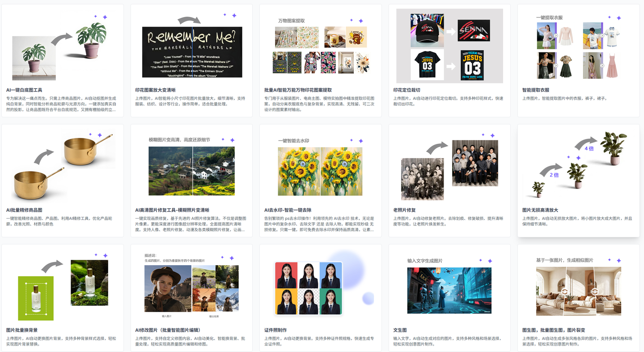Open the living room similar-image preview
Screen dimensions: 644x352
point(578,286)
